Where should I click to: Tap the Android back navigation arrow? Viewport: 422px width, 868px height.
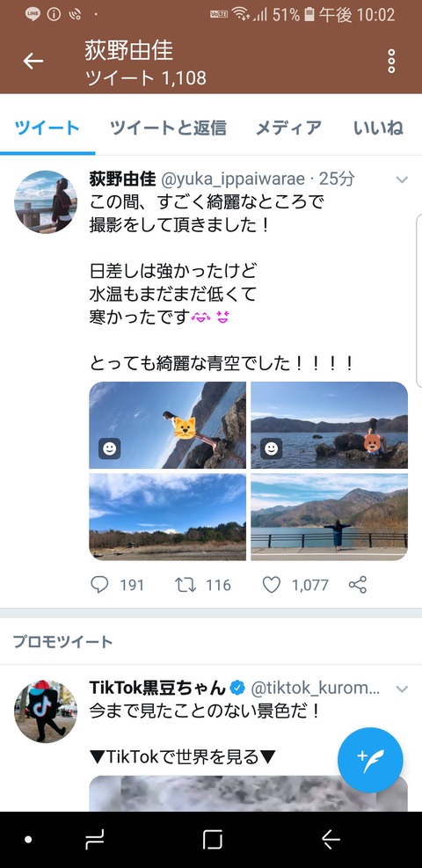[x=331, y=840]
